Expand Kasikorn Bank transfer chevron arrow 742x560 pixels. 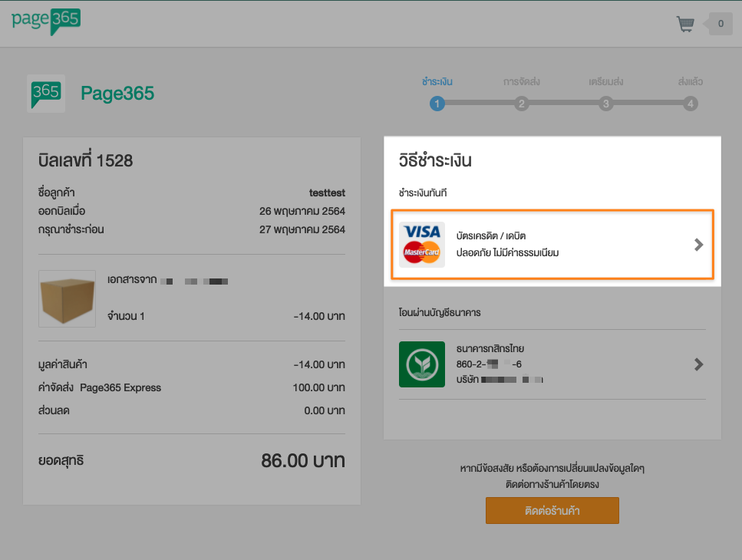(x=698, y=364)
